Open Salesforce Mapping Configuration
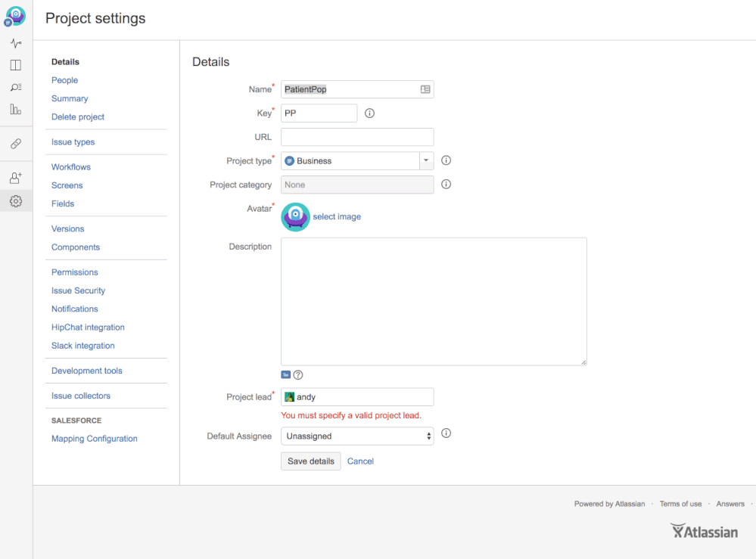Screen dimensions: 756x559 [95, 438]
